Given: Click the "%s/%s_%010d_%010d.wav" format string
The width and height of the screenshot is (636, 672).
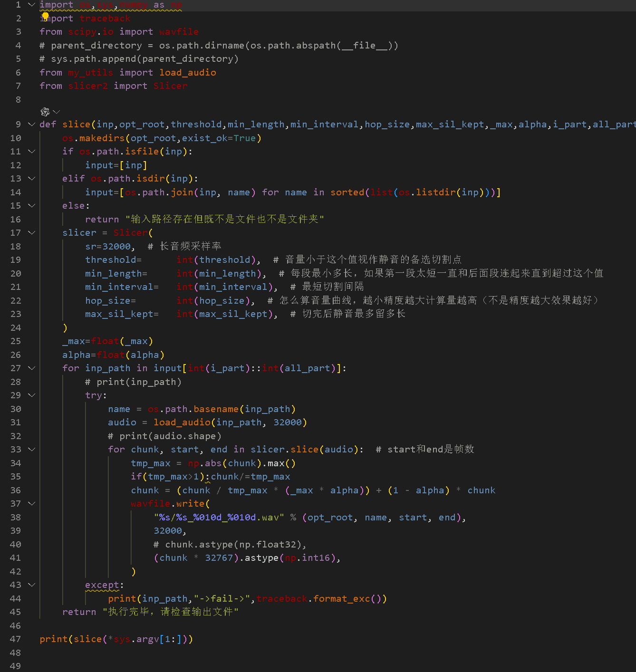Looking at the screenshot, I should tap(219, 517).
